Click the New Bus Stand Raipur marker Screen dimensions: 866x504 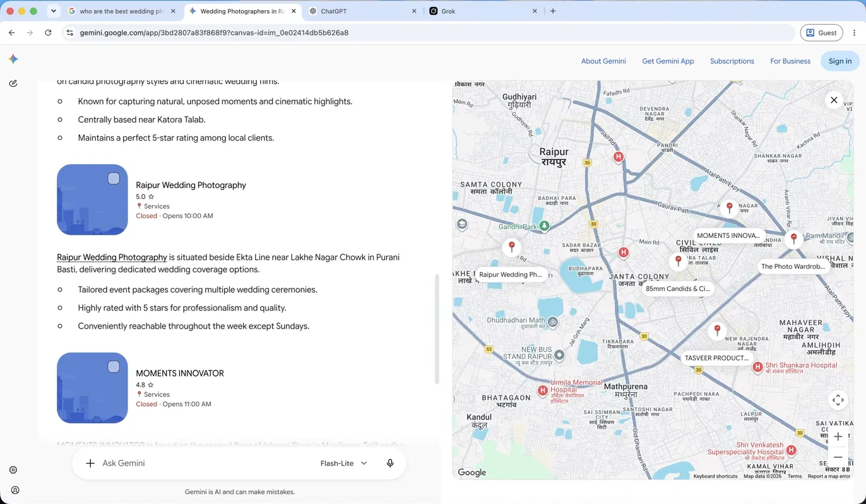[x=559, y=355]
